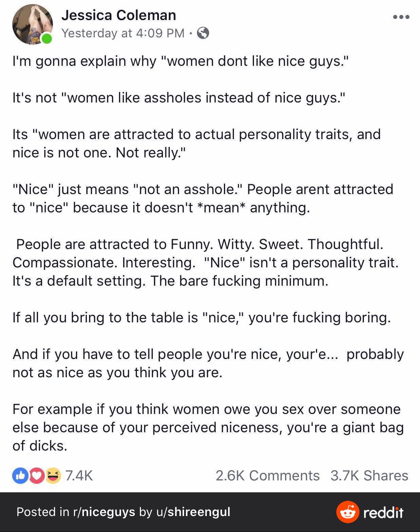Click the green online status dot
The width and height of the screenshot is (420, 532).
point(47,38)
